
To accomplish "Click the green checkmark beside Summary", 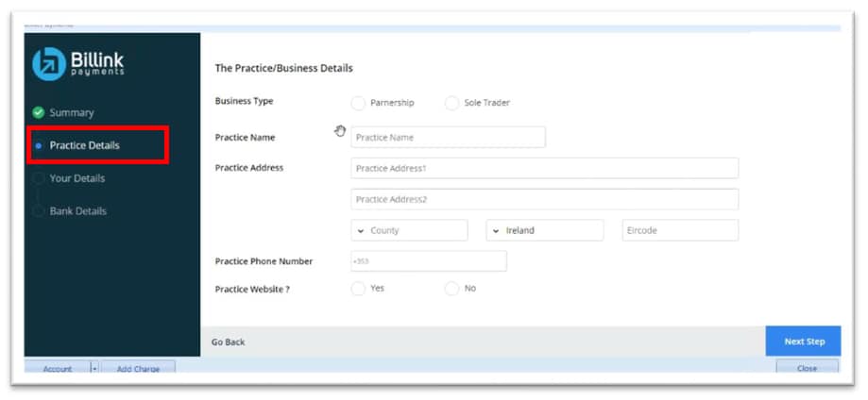I will [x=38, y=112].
